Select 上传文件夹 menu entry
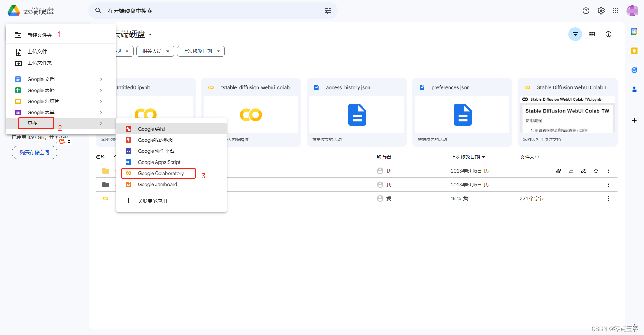Viewport: 644px width, 335px height. click(x=61, y=63)
